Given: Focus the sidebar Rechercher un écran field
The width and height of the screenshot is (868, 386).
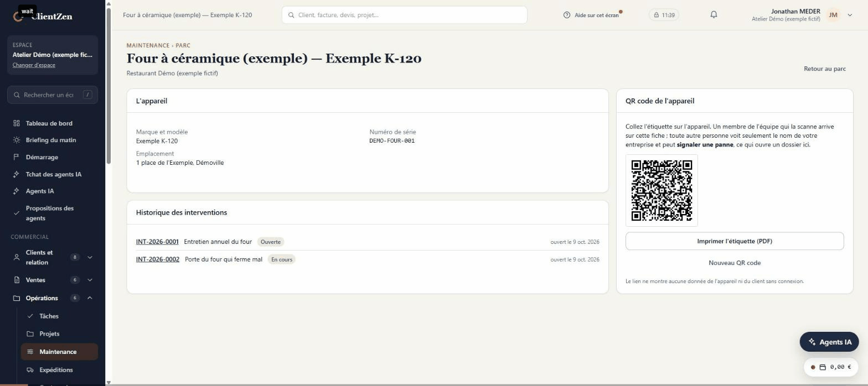Looking at the screenshot, I should [53, 95].
